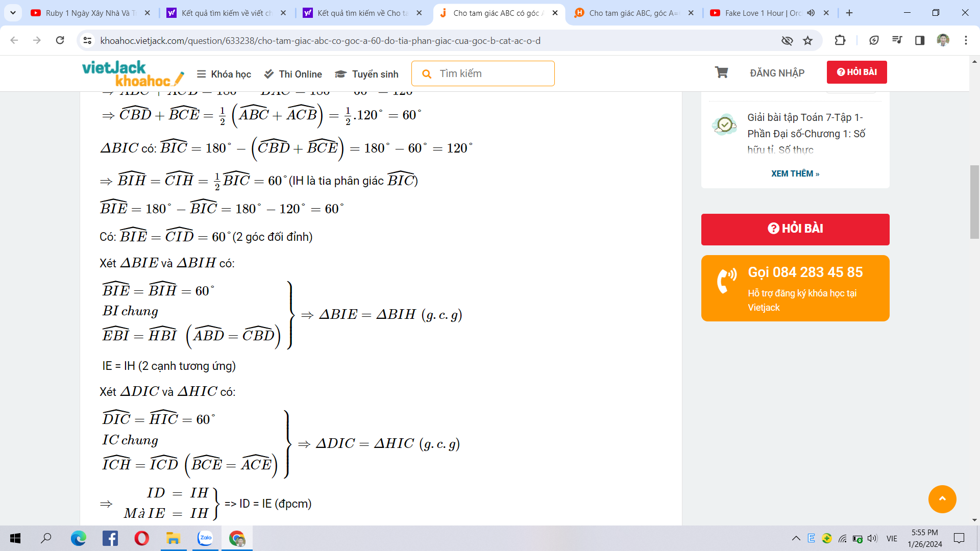The height and width of the screenshot is (551, 980).
Task: Open media control icon in toolbar
Action: [x=897, y=41]
